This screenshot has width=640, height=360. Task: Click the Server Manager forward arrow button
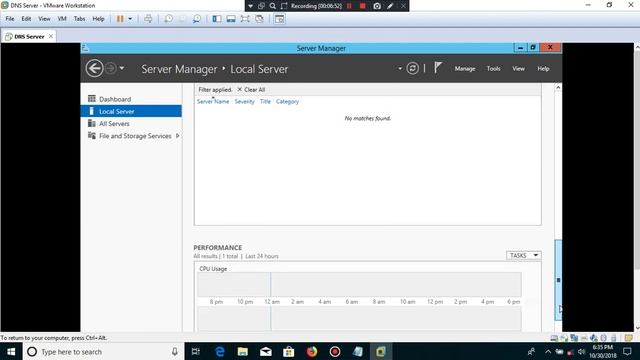[111, 68]
